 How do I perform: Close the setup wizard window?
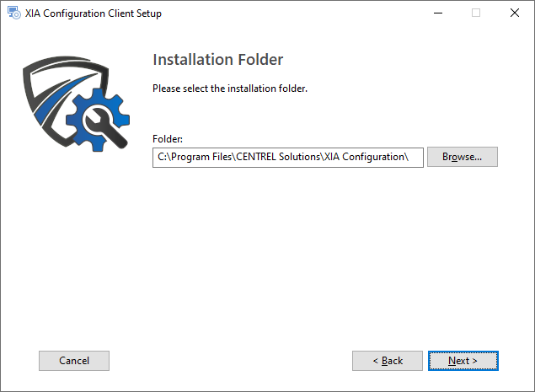point(515,13)
